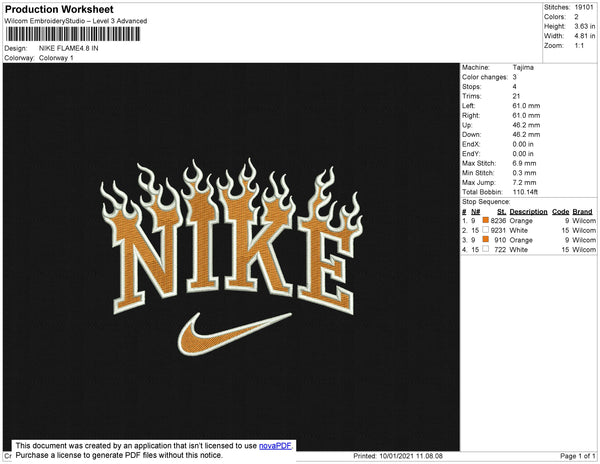Select the Max Jump value '7.2 mm'
The width and height of the screenshot is (600, 464).
(524, 182)
